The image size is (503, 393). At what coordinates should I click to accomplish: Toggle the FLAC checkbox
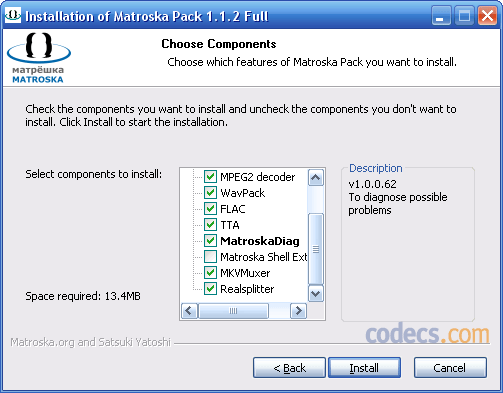tap(210, 208)
